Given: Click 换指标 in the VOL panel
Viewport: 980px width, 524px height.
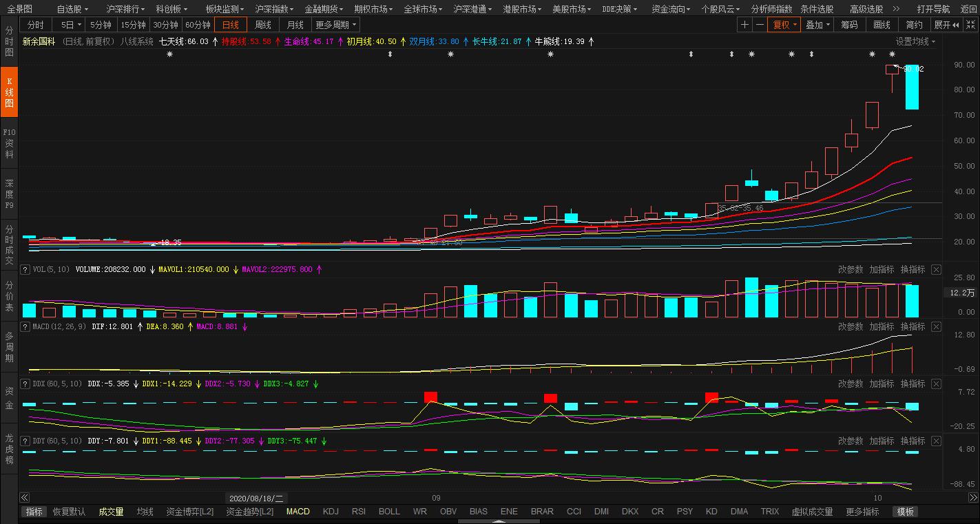Looking at the screenshot, I should coord(913,270).
